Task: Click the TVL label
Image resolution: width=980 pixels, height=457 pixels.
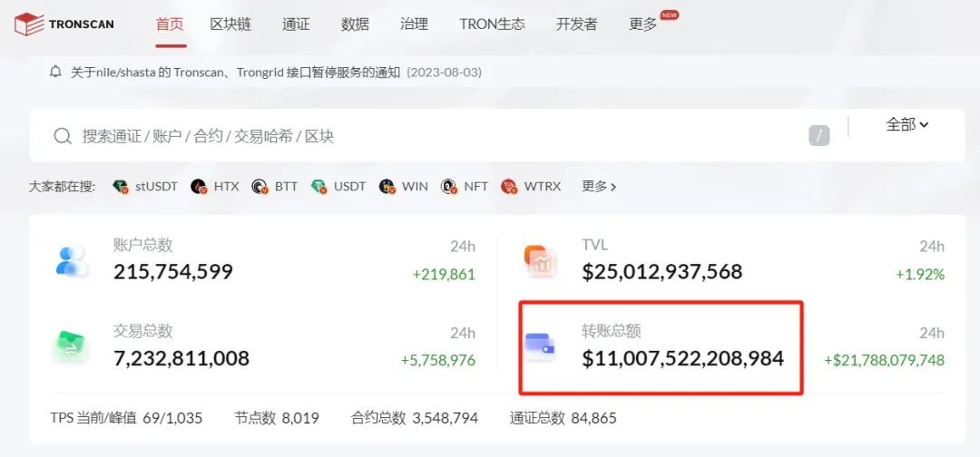Action: [x=594, y=245]
